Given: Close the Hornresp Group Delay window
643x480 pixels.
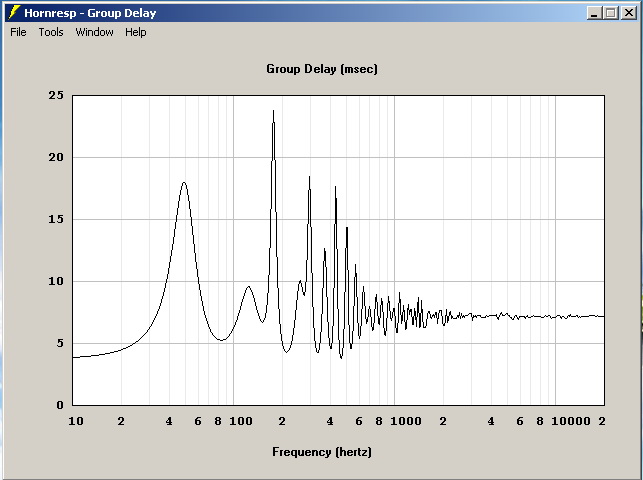Looking at the screenshot, I should [628, 13].
